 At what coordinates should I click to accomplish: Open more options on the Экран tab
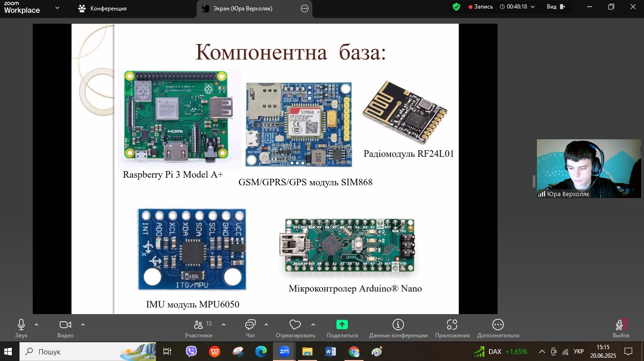click(x=305, y=9)
